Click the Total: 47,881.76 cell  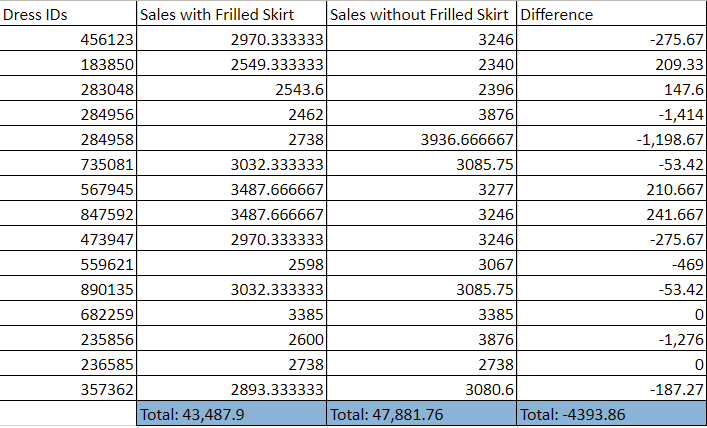[422, 414]
